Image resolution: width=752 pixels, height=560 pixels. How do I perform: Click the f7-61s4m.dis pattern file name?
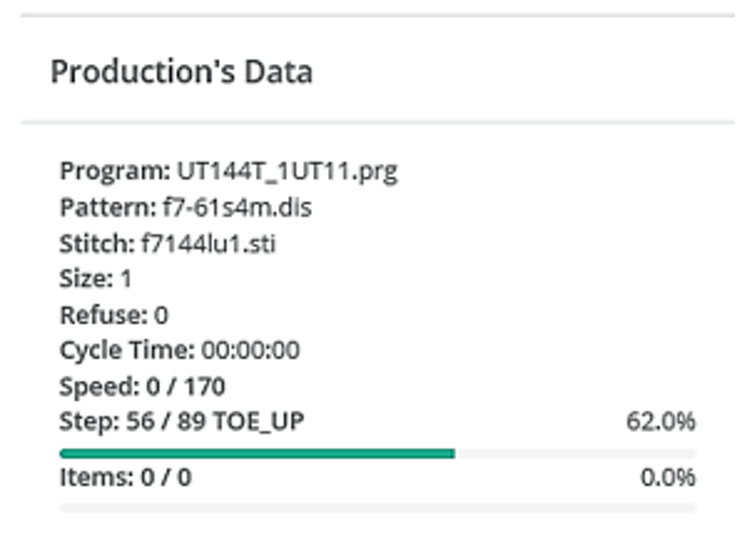237,207
